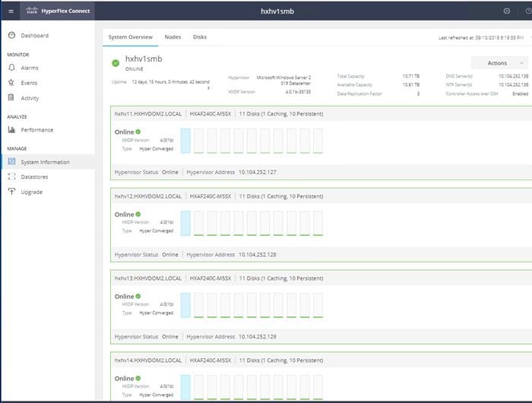Image resolution: width=532 pixels, height=403 pixels.
Task: Click the hxhv14.HXHVDOM2.LOCAL node name
Action: [148, 360]
